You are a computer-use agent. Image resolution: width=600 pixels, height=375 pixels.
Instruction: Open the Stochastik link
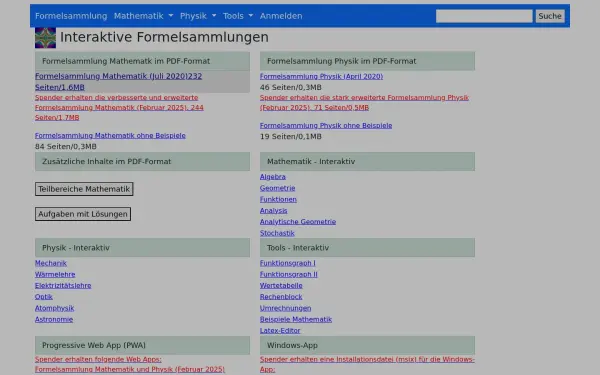[x=277, y=233]
